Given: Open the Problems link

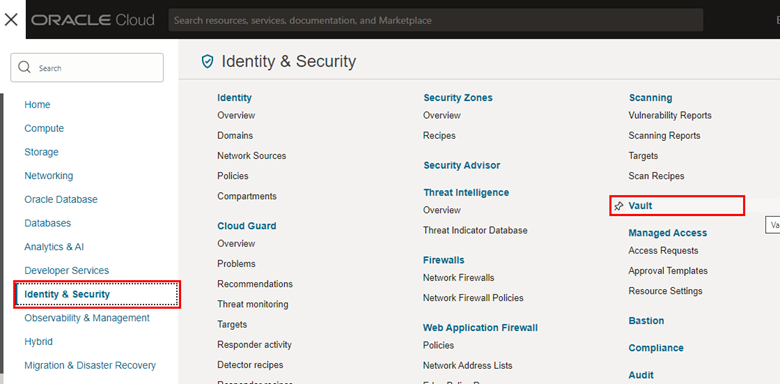Looking at the screenshot, I should pos(236,264).
